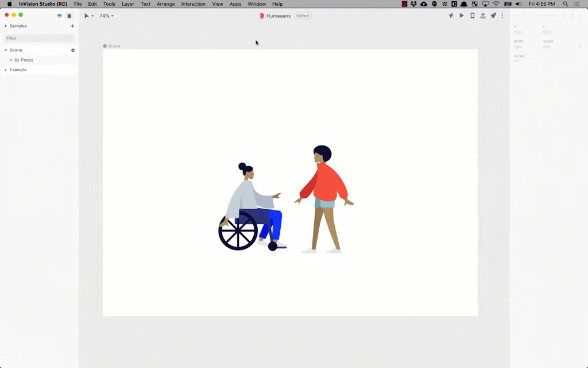The height and width of the screenshot is (368, 588).
Task: Open the vertical three-dots more menu
Action: [502, 16]
